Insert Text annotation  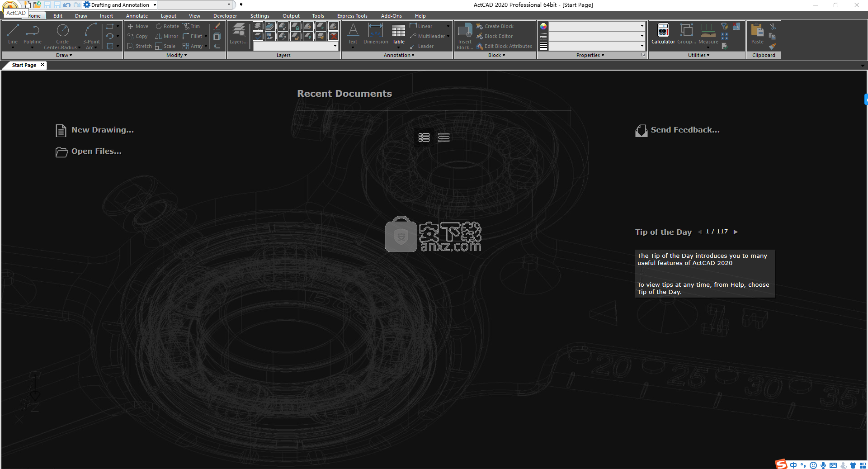(353, 35)
